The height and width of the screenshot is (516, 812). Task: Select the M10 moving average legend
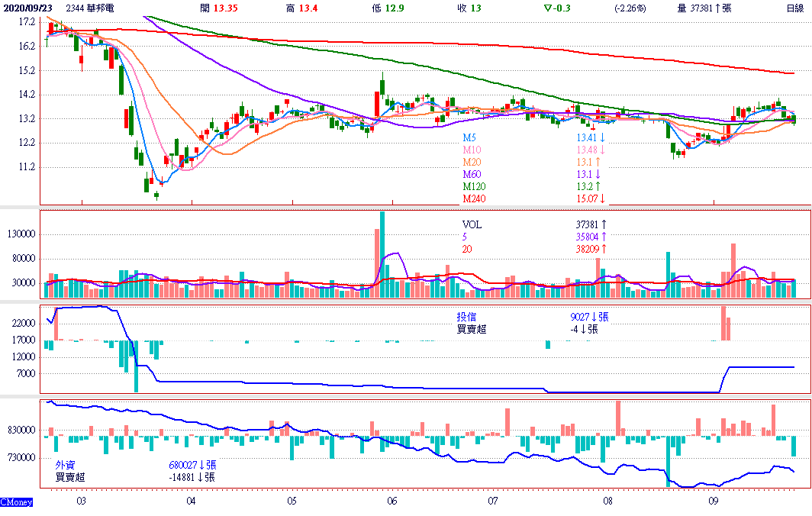[472, 150]
